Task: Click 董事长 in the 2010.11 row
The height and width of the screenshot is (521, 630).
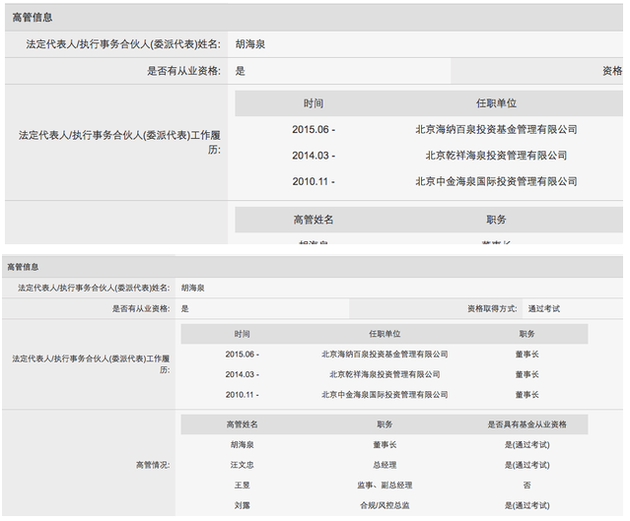Action: [527, 395]
